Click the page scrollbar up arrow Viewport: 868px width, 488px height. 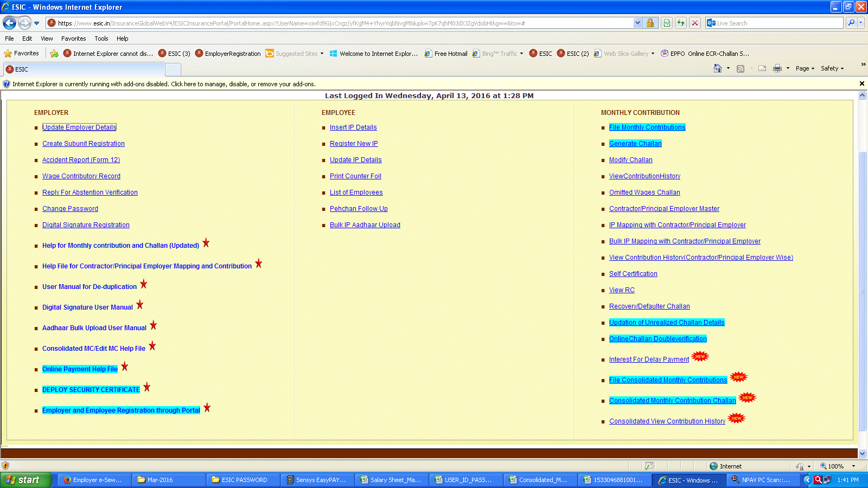[x=863, y=95]
